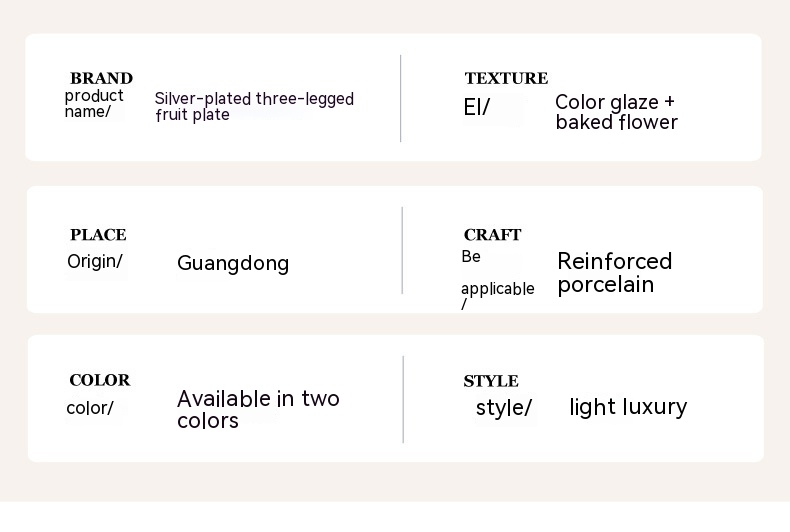Click "Color glaze + baked flower" value
This screenshot has width=790, height=532.
coord(616,112)
